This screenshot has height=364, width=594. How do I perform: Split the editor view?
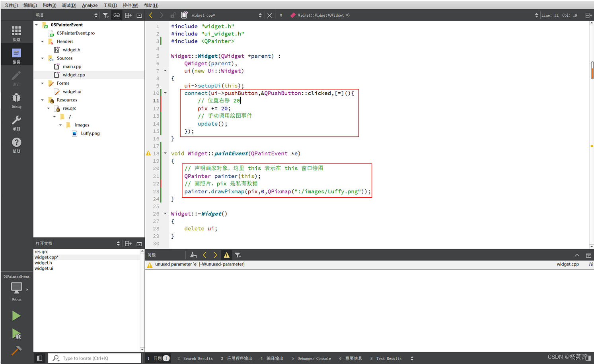point(588,15)
